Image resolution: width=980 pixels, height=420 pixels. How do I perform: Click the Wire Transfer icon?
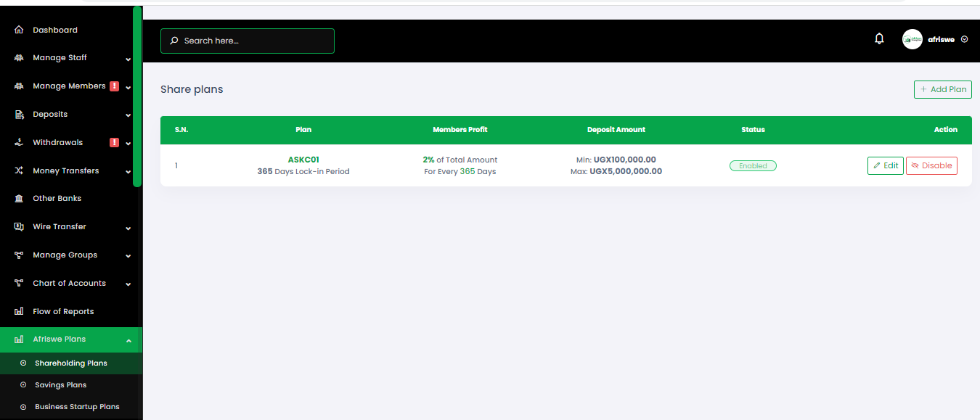pyautogui.click(x=19, y=227)
